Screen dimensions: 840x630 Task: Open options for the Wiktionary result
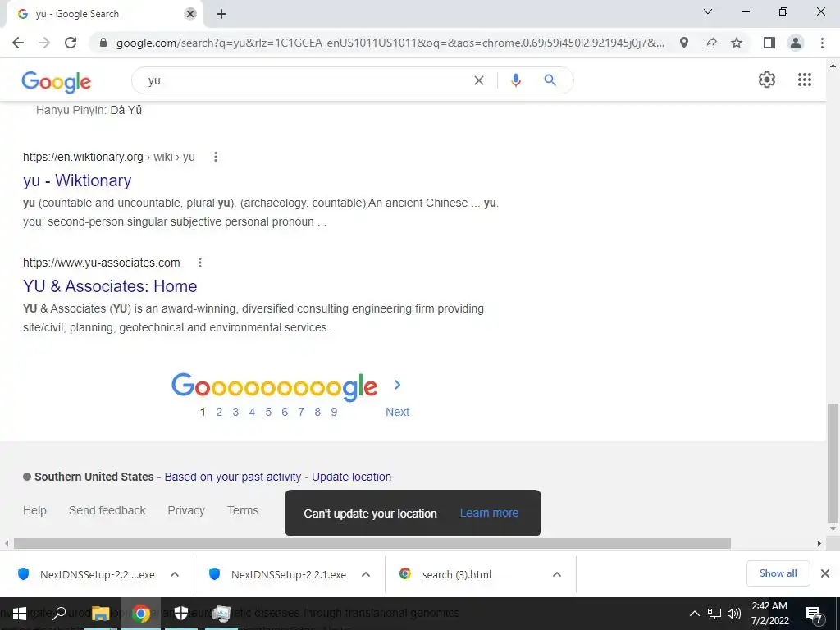click(216, 157)
